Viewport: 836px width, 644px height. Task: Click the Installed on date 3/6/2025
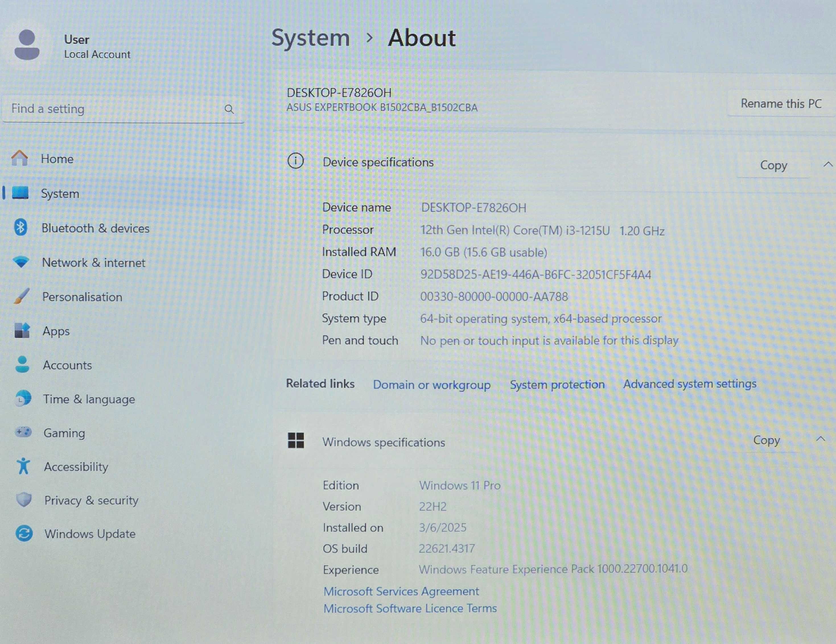tap(442, 527)
